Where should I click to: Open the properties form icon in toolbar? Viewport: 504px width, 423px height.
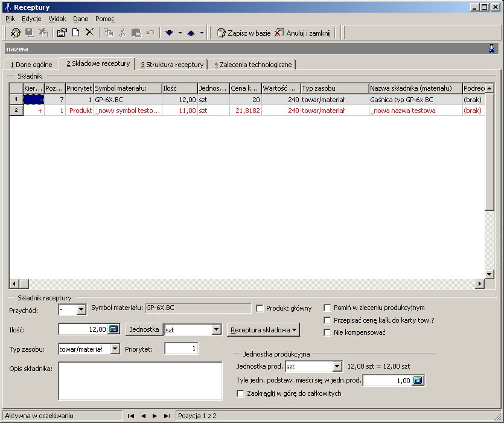62,33
